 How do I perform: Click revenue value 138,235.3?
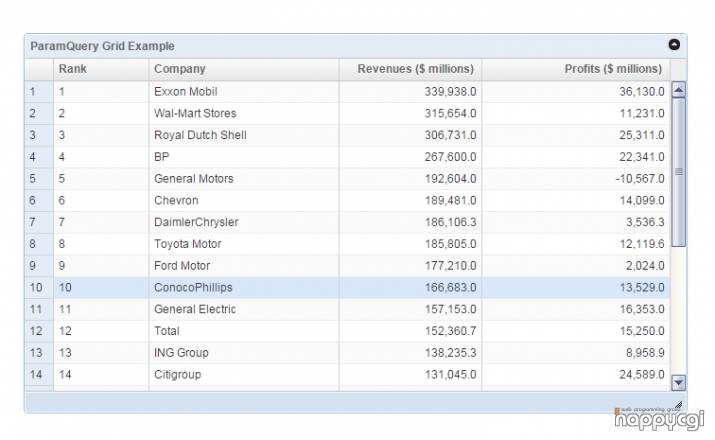[x=451, y=353]
